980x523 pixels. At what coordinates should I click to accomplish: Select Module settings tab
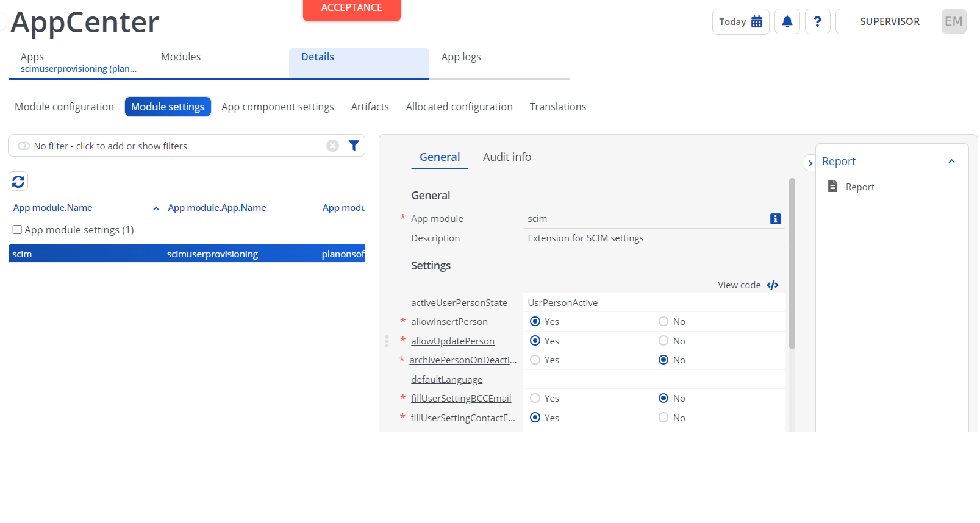click(x=168, y=107)
